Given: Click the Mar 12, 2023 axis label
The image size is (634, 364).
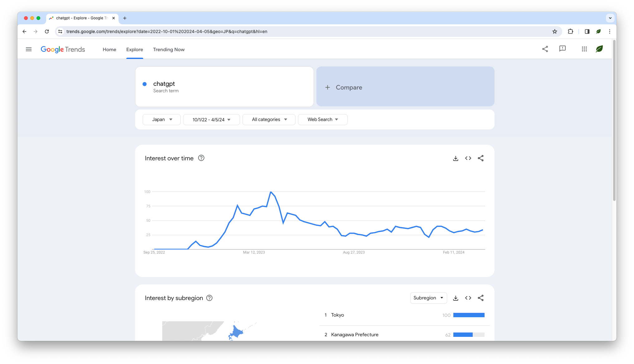Looking at the screenshot, I should pyautogui.click(x=254, y=252).
